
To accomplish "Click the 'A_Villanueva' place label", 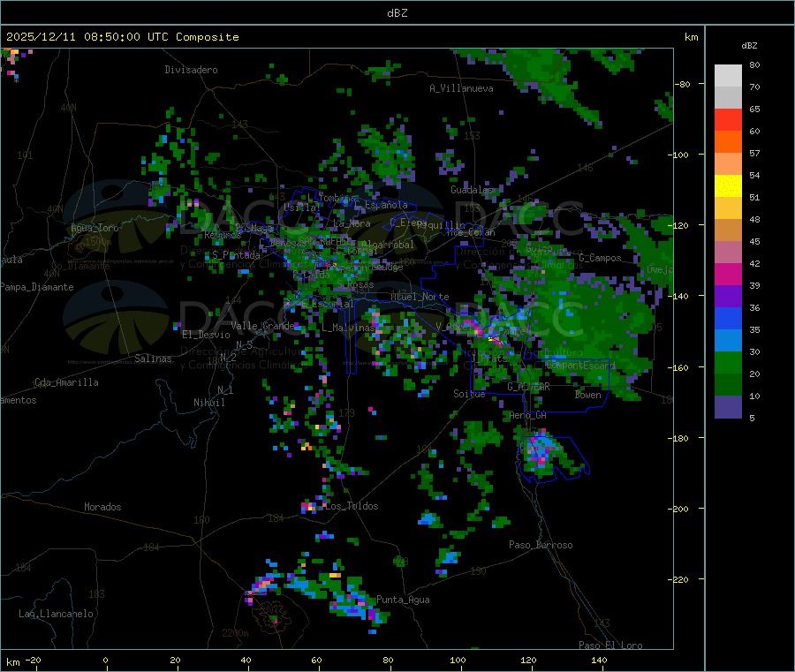I will click(461, 88).
